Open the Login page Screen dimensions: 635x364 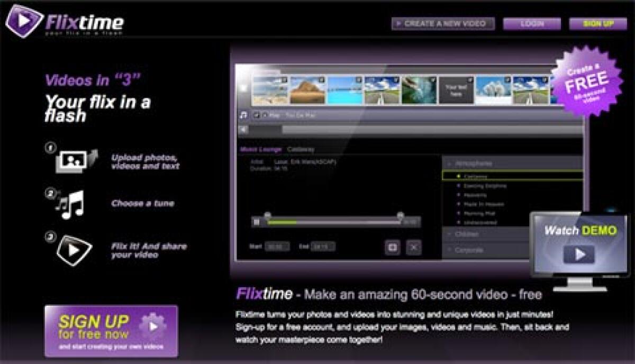click(532, 24)
